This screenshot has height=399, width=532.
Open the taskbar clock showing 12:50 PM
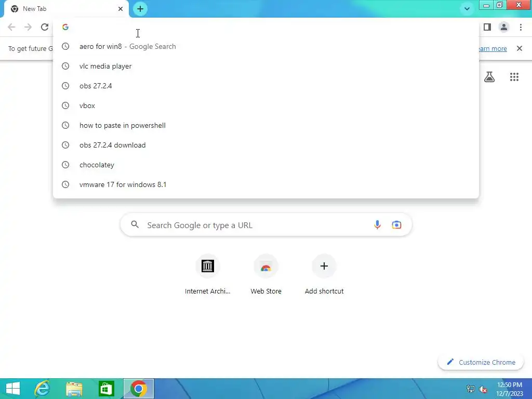[x=510, y=389]
